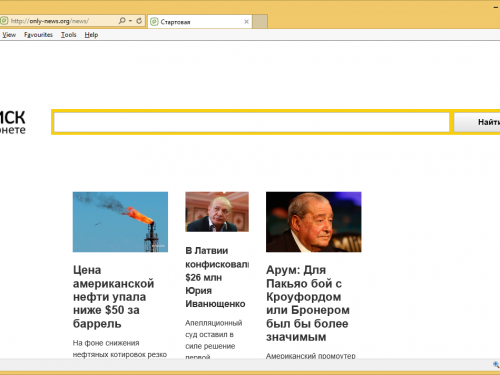Open a new tab with the blank tab button
This screenshot has width=500, height=375.
pos(260,22)
